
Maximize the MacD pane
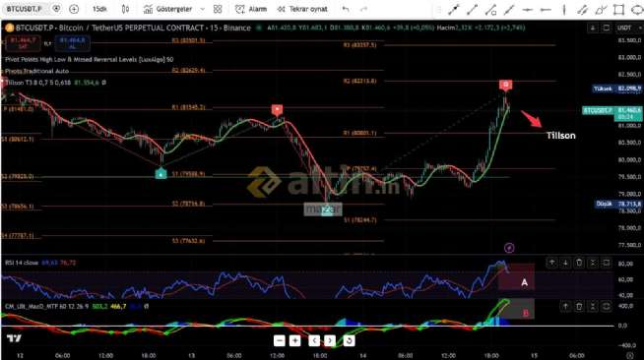point(607,306)
